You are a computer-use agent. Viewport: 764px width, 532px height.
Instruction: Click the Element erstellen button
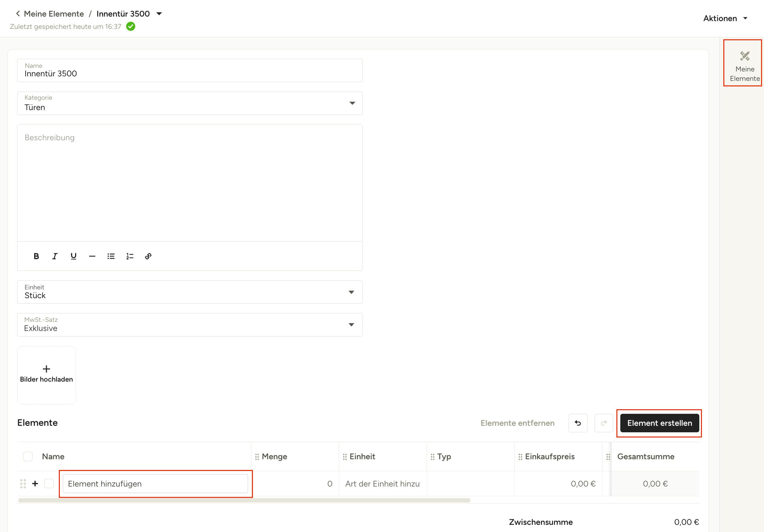coord(659,423)
